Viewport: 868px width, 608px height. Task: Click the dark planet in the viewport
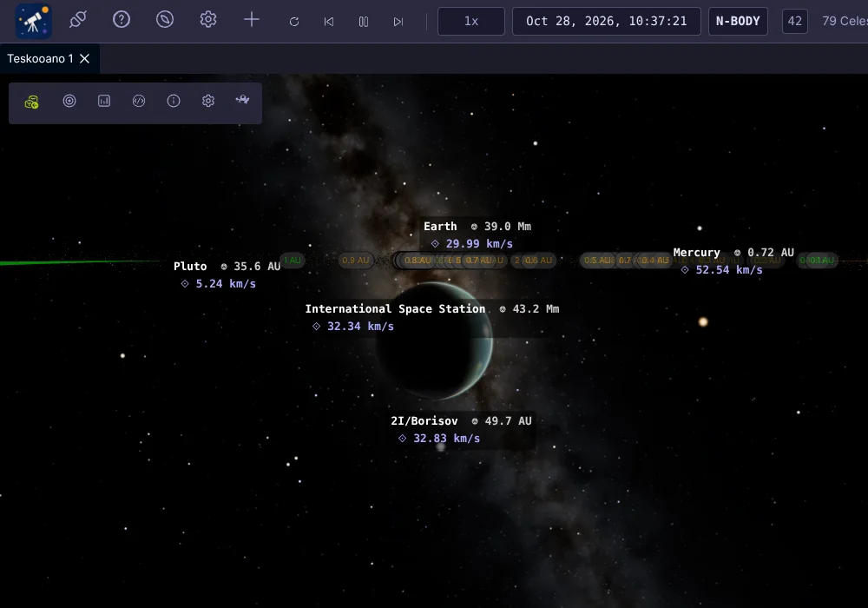tap(435, 340)
